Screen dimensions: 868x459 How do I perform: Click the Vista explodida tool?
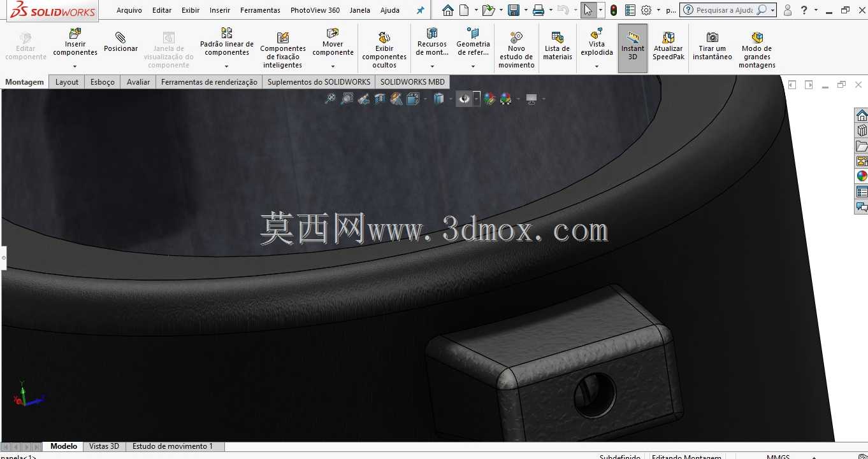597,43
